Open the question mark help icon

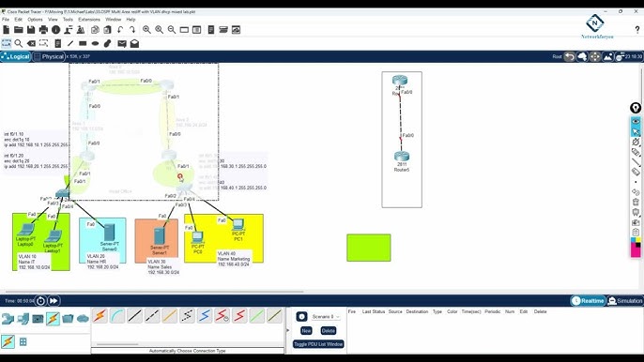pyautogui.click(x=637, y=30)
